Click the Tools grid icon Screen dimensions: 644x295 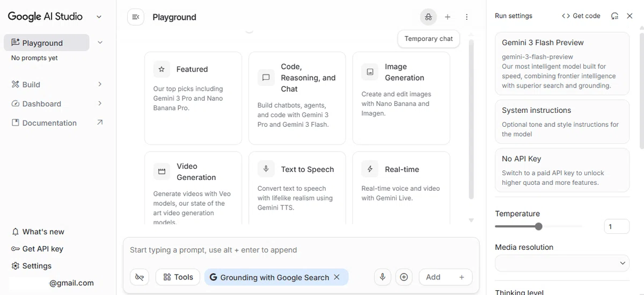click(x=167, y=277)
